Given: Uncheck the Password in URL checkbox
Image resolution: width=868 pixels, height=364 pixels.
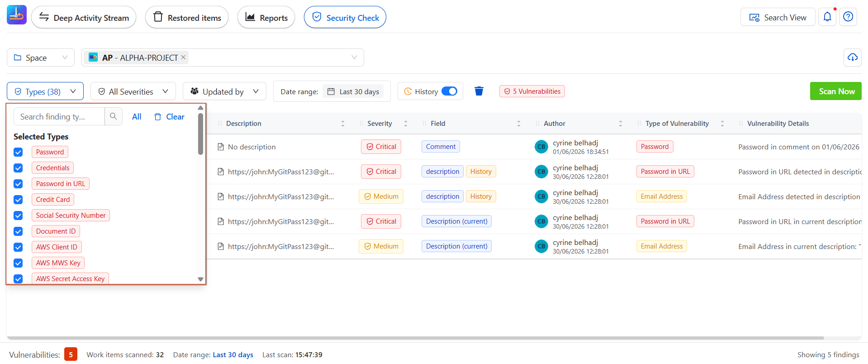Looking at the screenshot, I should (18, 184).
